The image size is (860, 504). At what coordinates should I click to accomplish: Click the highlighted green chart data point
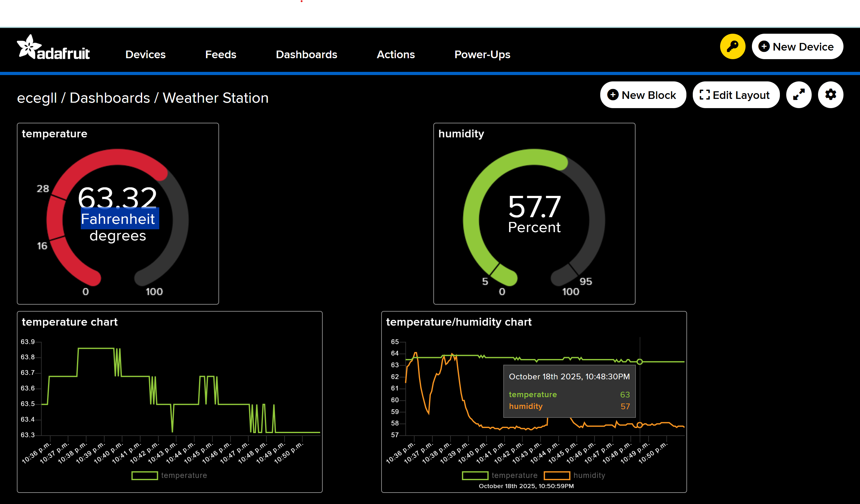[640, 362]
